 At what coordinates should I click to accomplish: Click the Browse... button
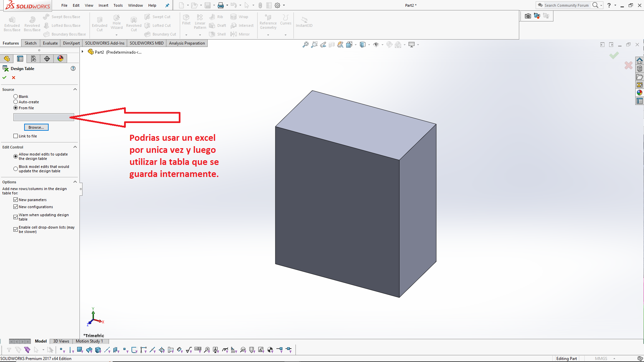click(36, 127)
